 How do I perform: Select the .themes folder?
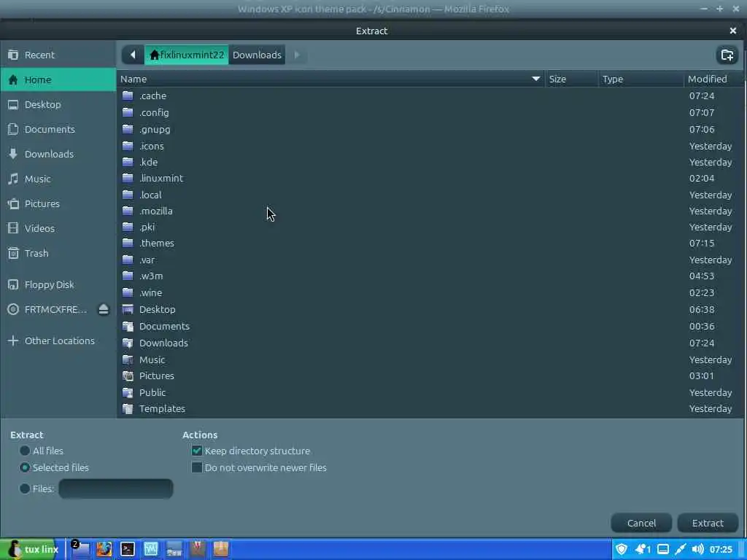[430, 243]
